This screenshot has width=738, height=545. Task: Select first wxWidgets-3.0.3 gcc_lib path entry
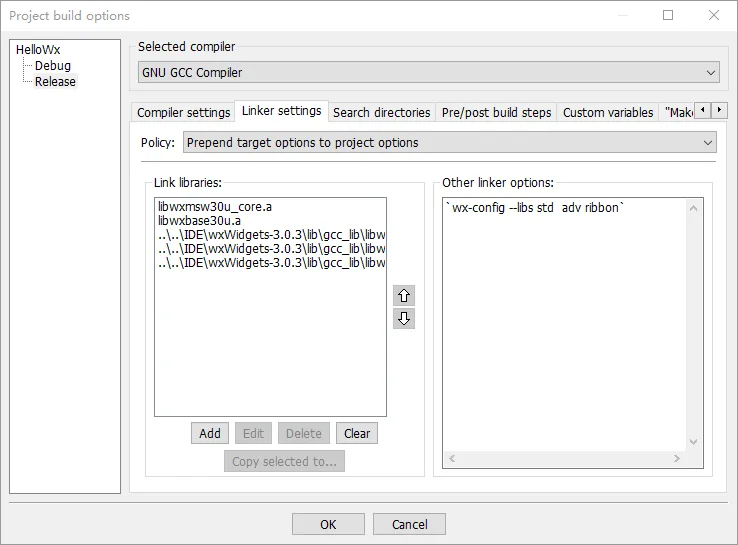(271, 235)
